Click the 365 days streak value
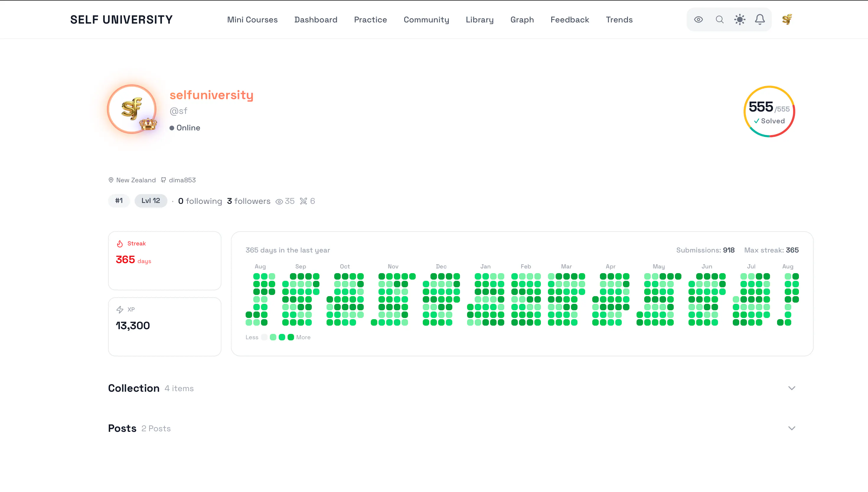Image resolution: width=868 pixels, height=492 pixels. click(x=133, y=260)
